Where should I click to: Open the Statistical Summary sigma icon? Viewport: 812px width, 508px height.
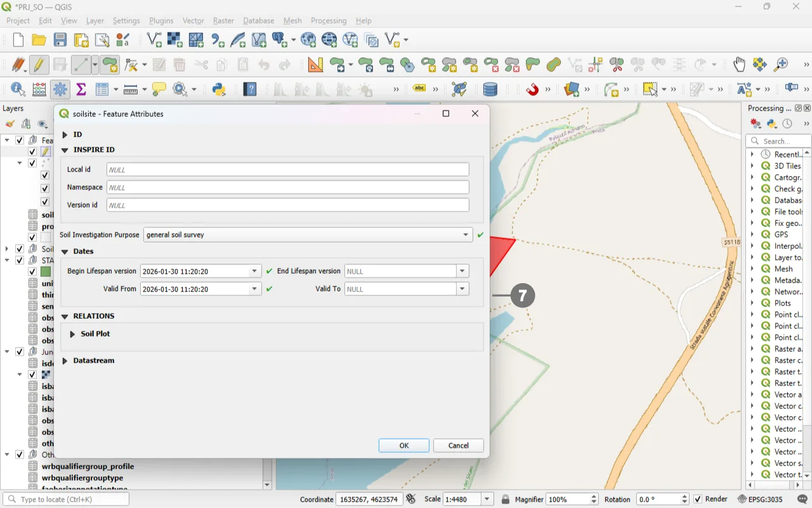pyautogui.click(x=81, y=90)
